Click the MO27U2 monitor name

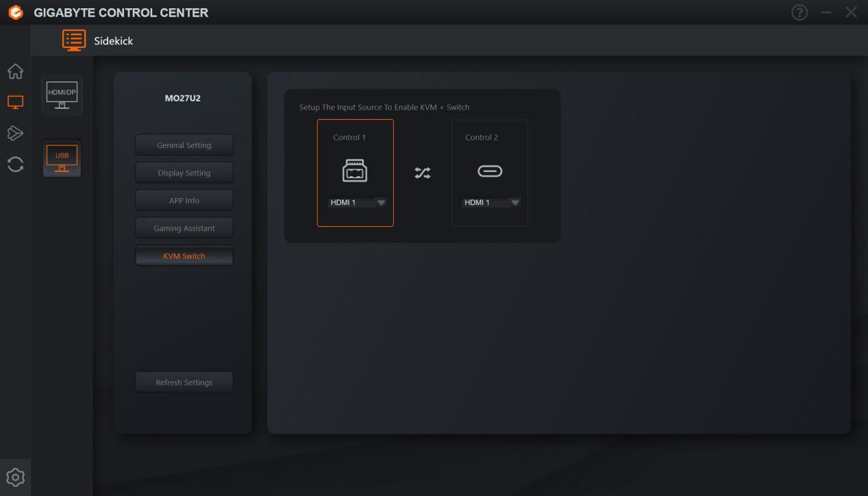pos(183,99)
